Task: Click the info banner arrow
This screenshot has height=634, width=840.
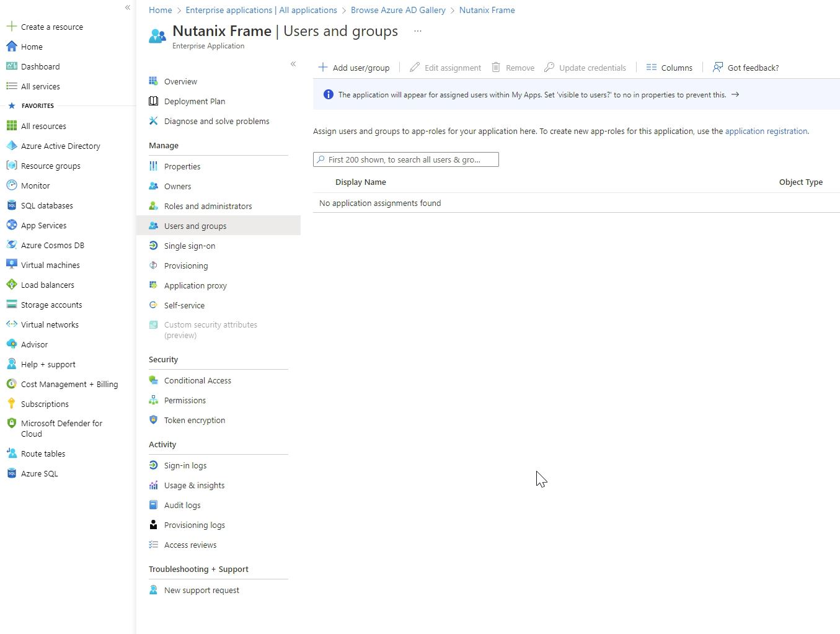Action: [x=735, y=95]
